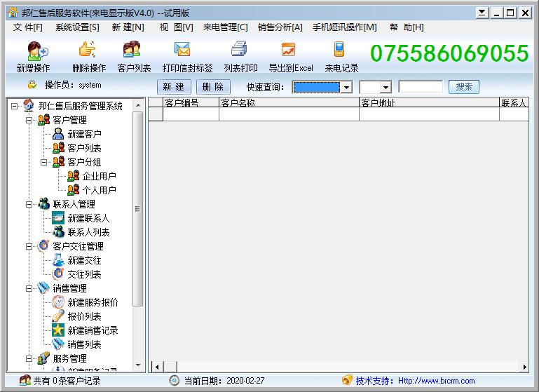The width and height of the screenshot is (539, 392).
Task: Click in the quick search text field
Action: click(x=421, y=86)
